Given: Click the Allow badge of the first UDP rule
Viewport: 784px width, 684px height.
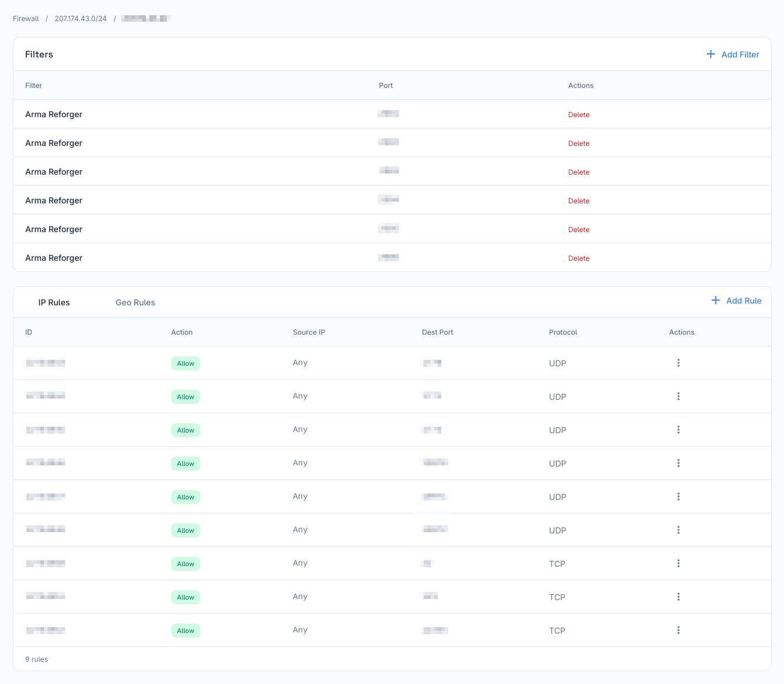Looking at the screenshot, I should pos(186,363).
